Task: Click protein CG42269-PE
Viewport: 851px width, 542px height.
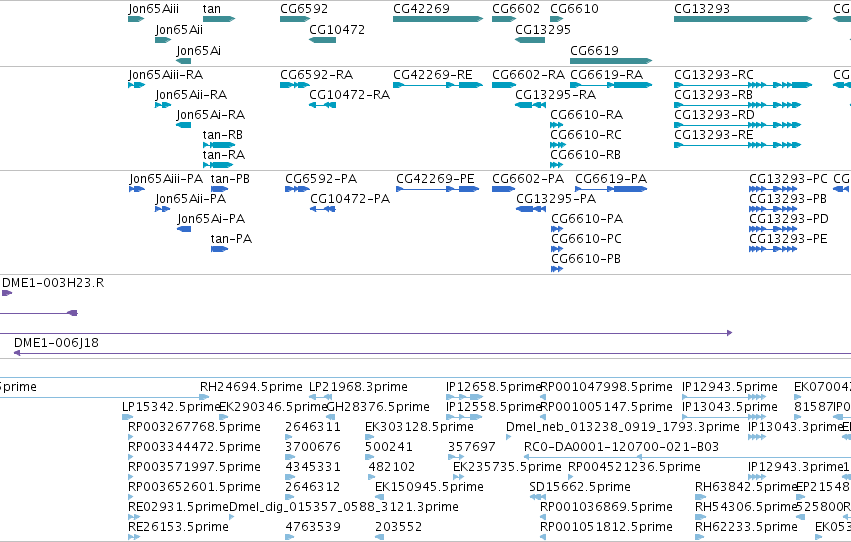Action: point(437,189)
